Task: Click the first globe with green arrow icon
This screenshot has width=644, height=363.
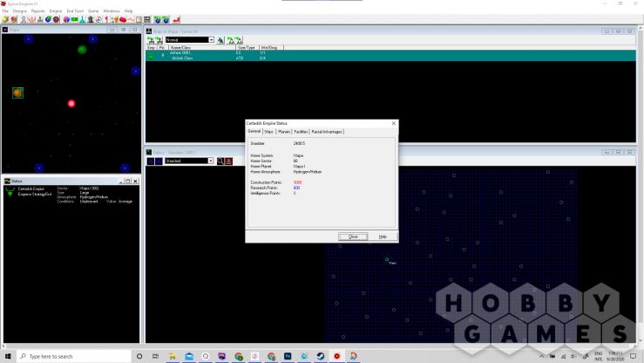Action: coord(158,19)
